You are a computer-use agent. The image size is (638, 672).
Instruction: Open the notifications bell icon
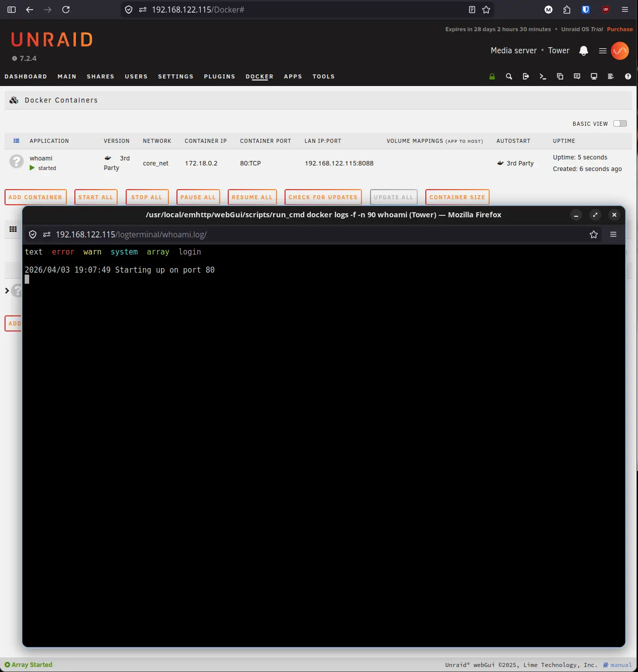tap(584, 50)
